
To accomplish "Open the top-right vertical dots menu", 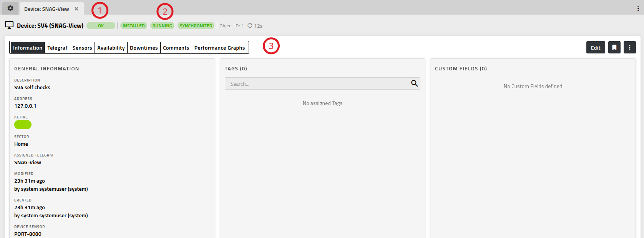I will click(638, 8).
